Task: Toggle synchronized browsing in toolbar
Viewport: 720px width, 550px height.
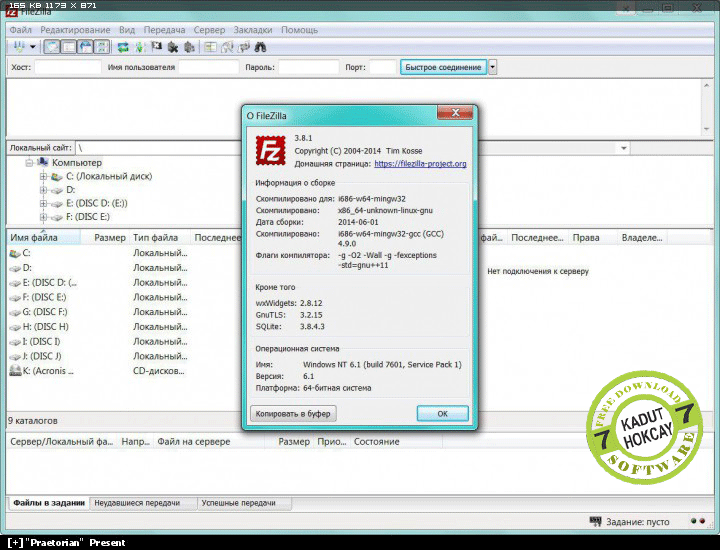Action: [x=244, y=47]
